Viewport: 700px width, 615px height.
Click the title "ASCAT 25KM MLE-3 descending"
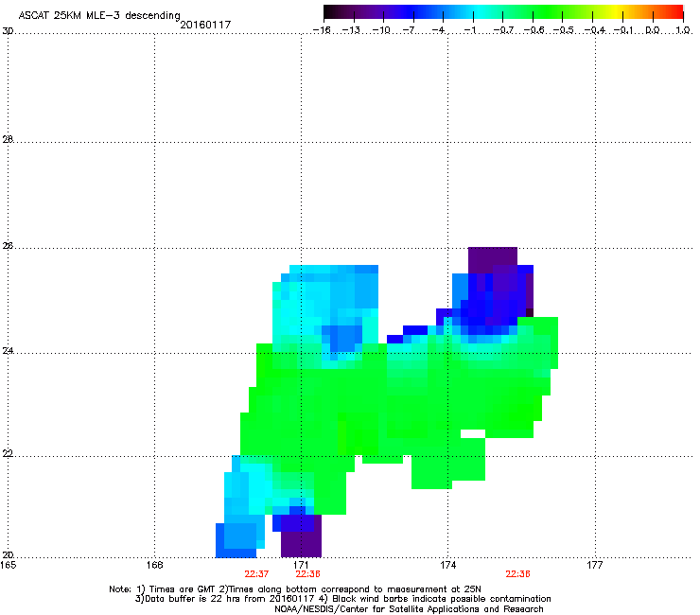pyautogui.click(x=99, y=15)
